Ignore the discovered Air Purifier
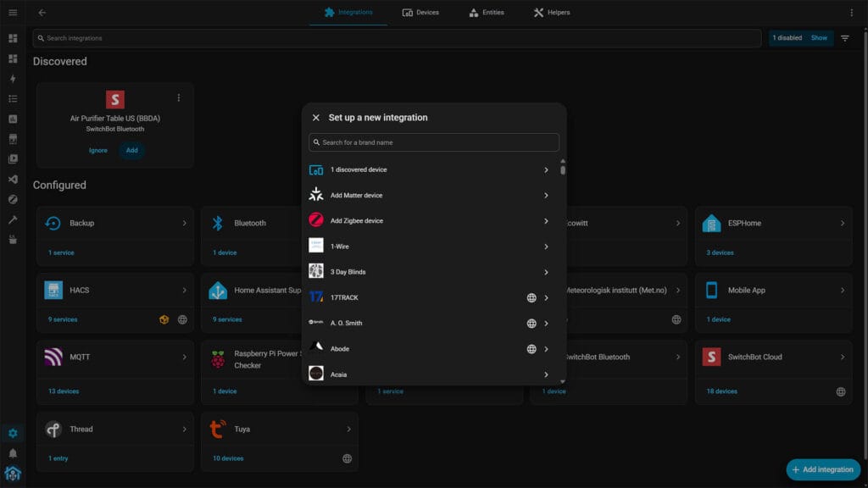 (x=98, y=150)
